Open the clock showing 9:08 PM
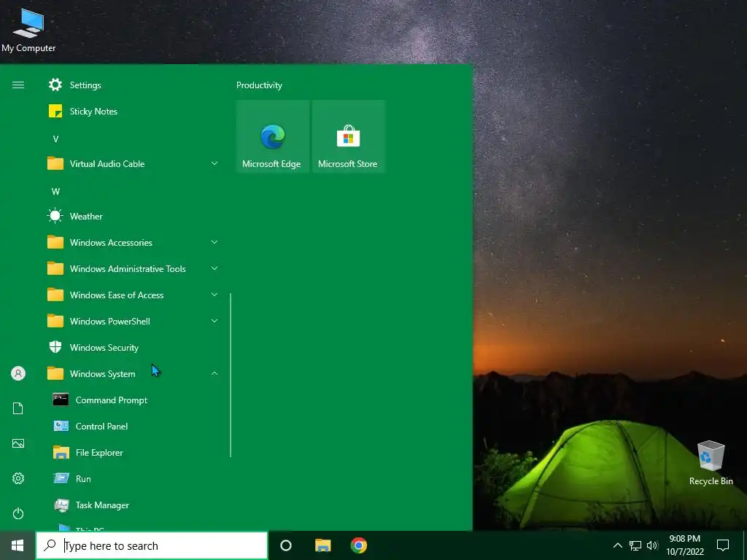 [x=684, y=545]
